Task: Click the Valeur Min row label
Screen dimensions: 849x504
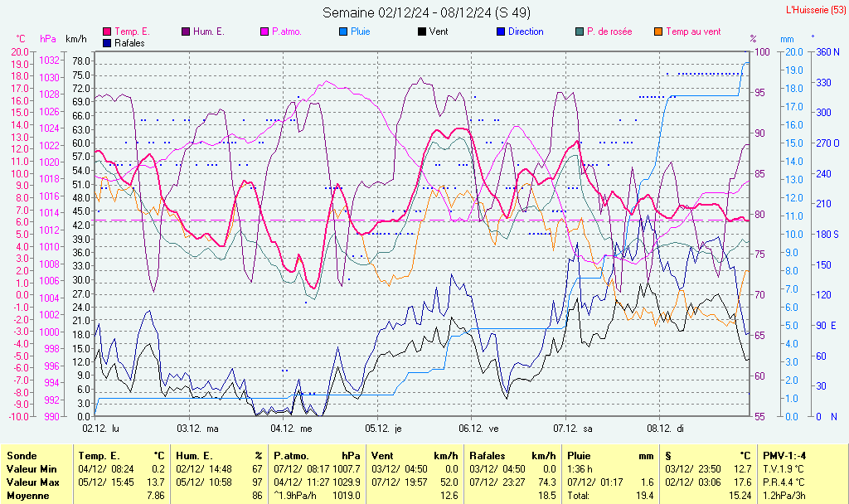Action: [32, 469]
